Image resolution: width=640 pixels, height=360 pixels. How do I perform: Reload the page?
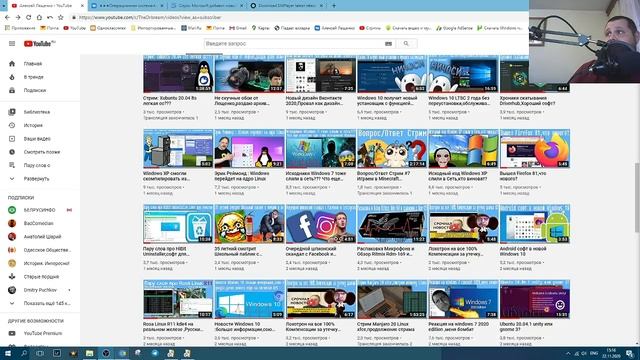pos(29,18)
